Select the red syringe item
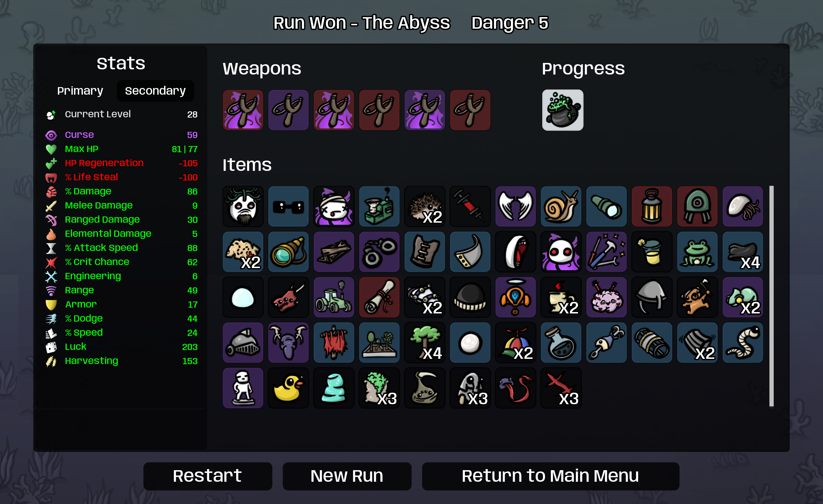823x504 pixels. coord(470,206)
